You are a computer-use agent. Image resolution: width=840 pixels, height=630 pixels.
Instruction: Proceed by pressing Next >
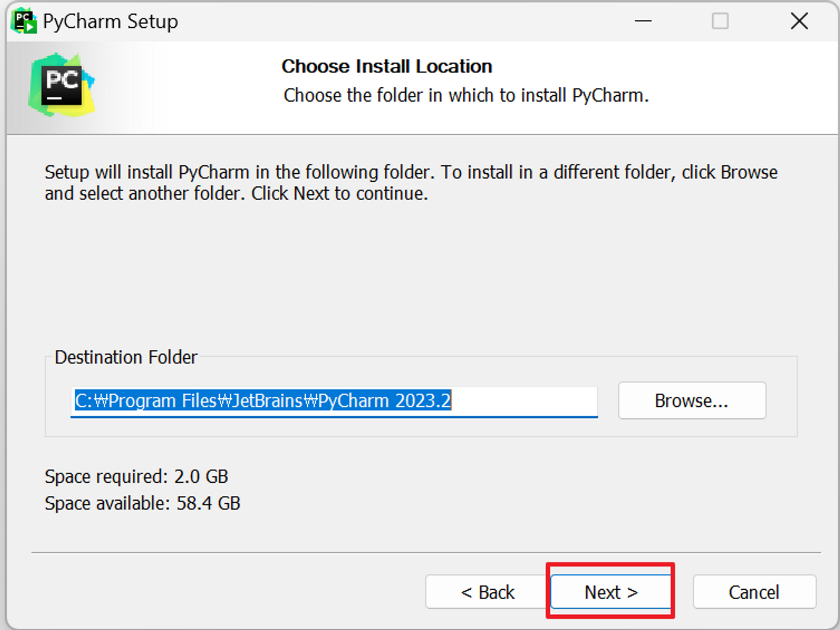[x=611, y=592]
